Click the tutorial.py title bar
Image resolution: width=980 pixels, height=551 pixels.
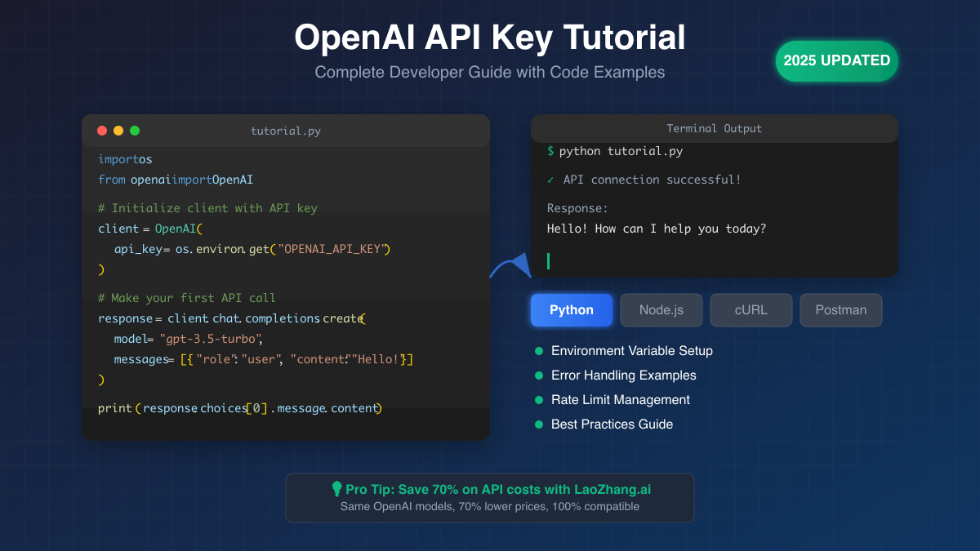click(x=286, y=130)
